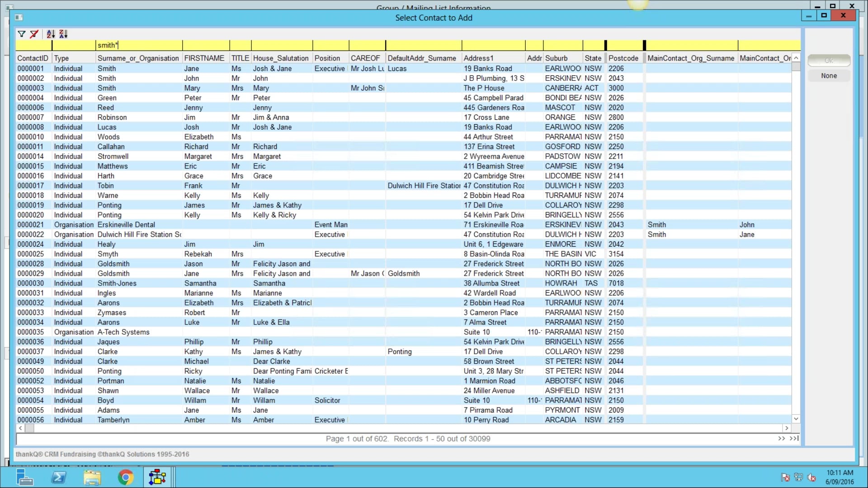Click the scroll-up arrow on vertical scrollbar
The height and width of the screenshot is (488, 868).
click(x=796, y=58)
